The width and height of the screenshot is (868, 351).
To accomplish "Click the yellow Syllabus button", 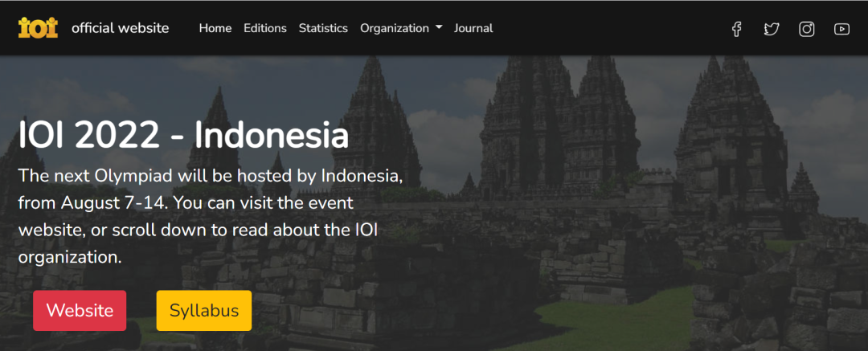I will 204,311.
